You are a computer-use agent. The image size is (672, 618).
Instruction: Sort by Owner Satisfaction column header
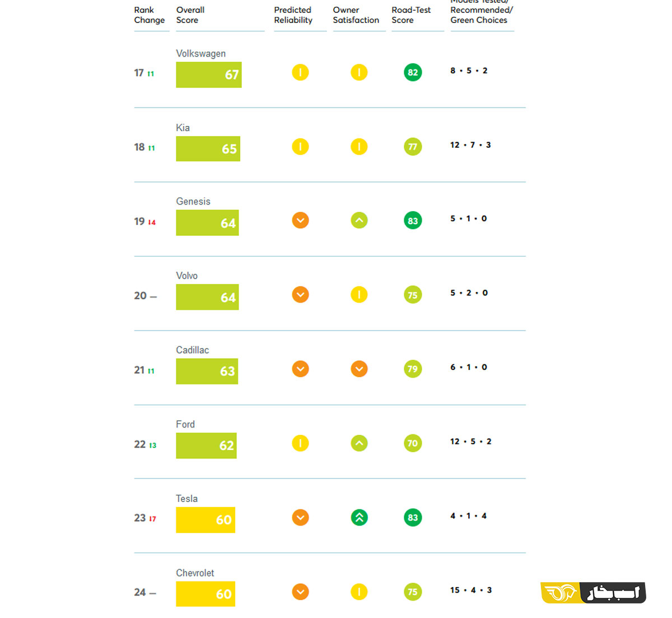[x=356, y=15]
